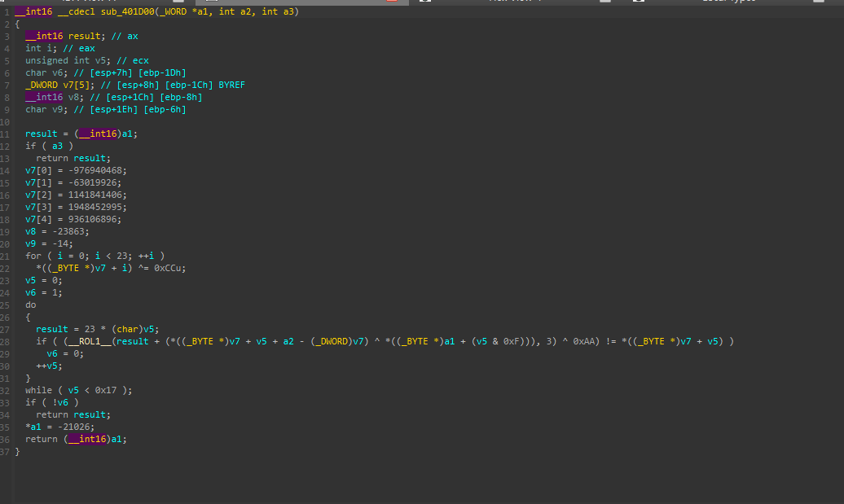Select the BYREF comment on v7 declaration
Viewport: 844px width, 504px height.
coord(231,85)
